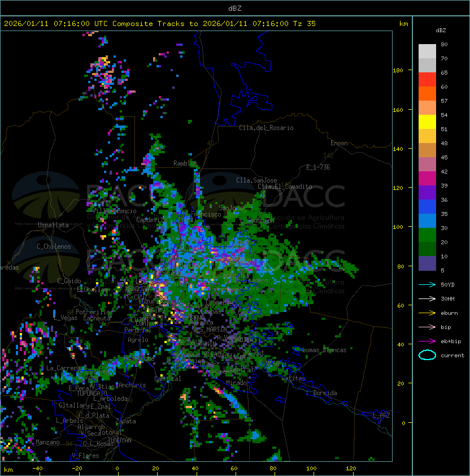
Task: Click the yellow eburn arrow legend icon
Action: (427, 313)
